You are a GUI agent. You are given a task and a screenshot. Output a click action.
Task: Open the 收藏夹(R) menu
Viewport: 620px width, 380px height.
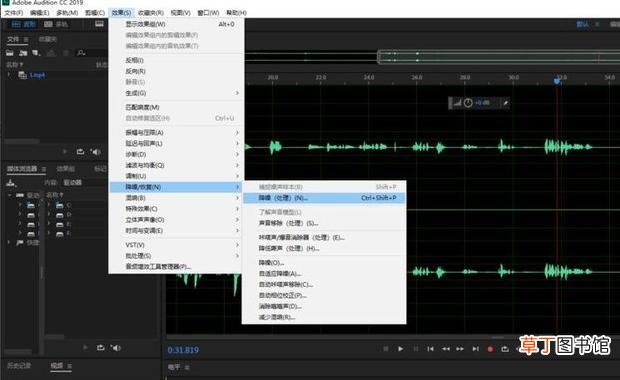151,13
